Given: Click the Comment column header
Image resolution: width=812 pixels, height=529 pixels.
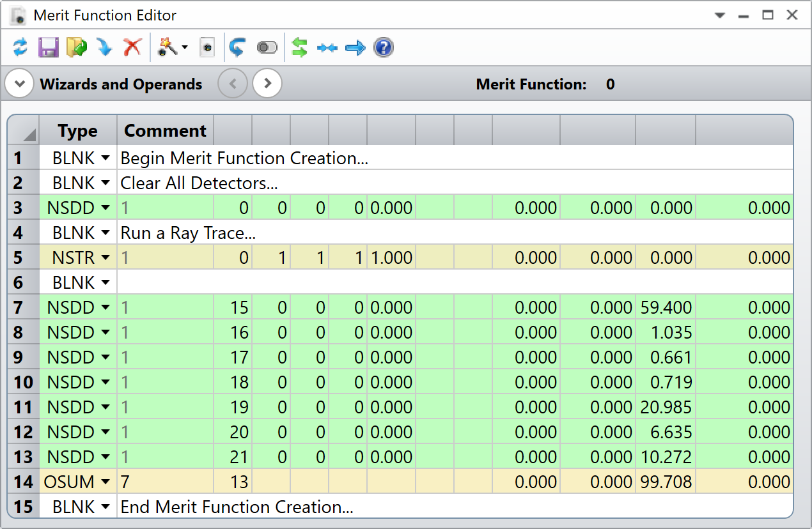Looking at the screenshot, I should (x=166, y=130).
